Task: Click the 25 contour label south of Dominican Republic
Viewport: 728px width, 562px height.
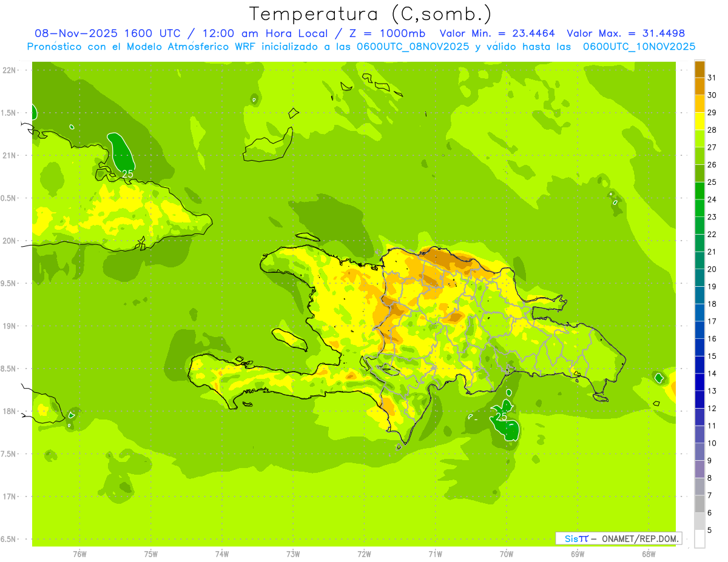Action: point(501,416)
